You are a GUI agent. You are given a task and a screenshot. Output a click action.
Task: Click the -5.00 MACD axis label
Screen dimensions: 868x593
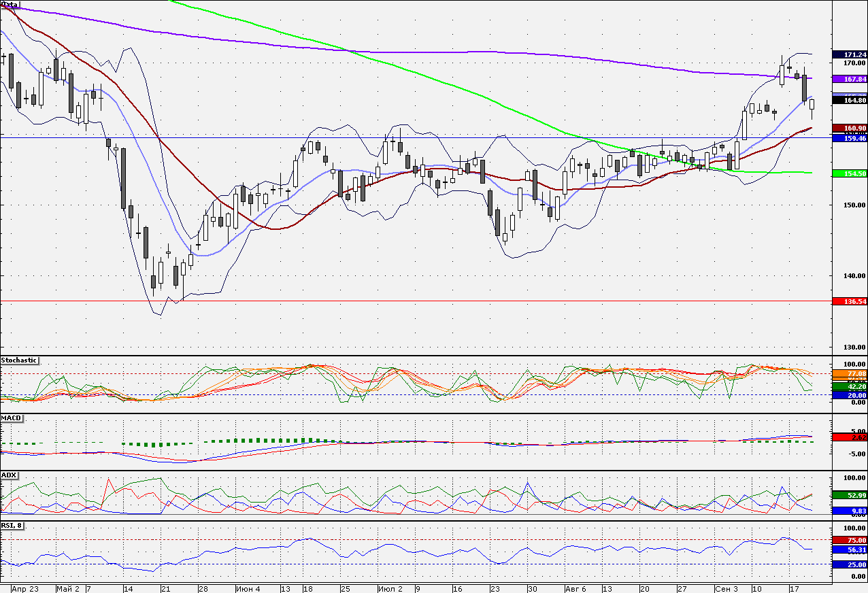[856, 454]
